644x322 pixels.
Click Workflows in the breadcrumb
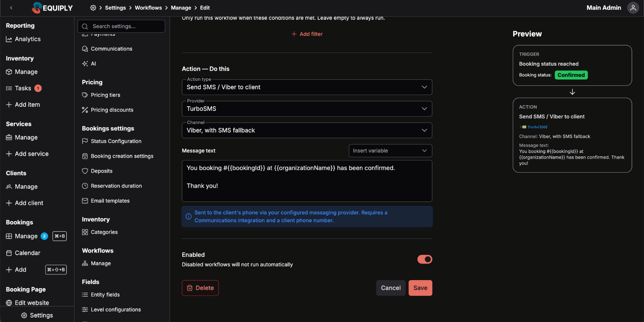click(x=148, y=8)
